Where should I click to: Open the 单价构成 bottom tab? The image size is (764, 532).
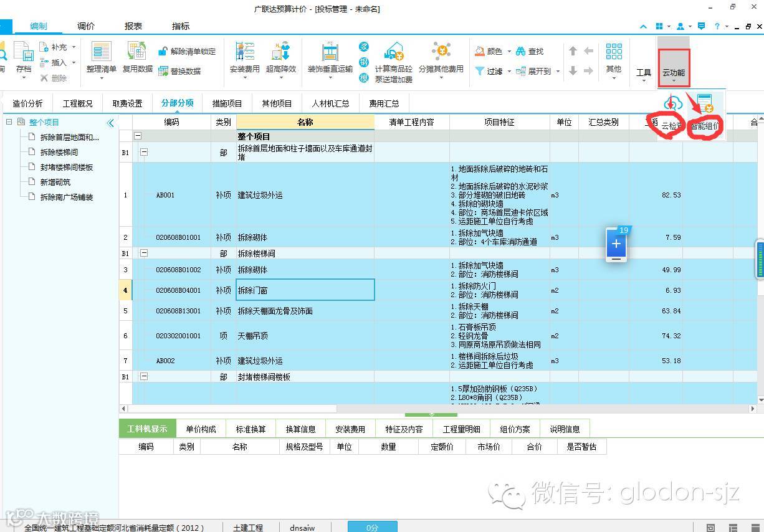[201, 429]
